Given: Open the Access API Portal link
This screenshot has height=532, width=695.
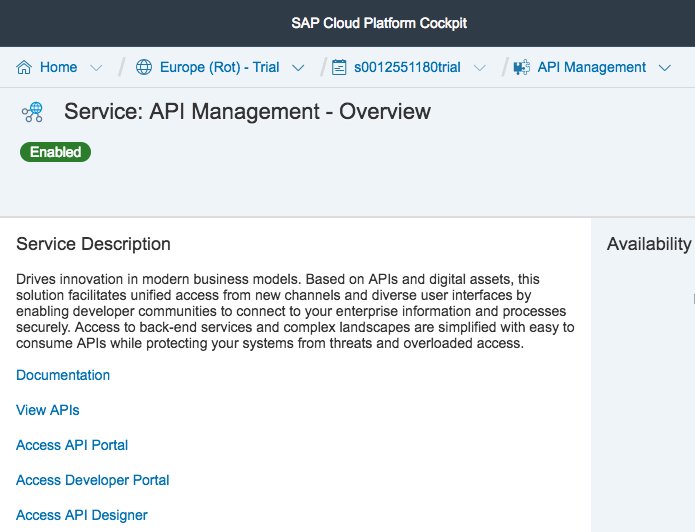Looking at the screenshot, I should coord(72,445).
